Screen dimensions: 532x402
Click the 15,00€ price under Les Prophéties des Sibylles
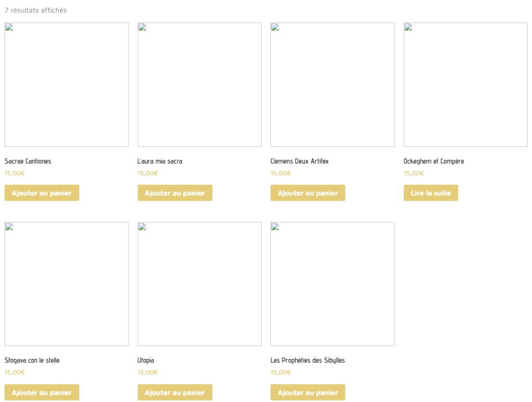click(281, 372)
